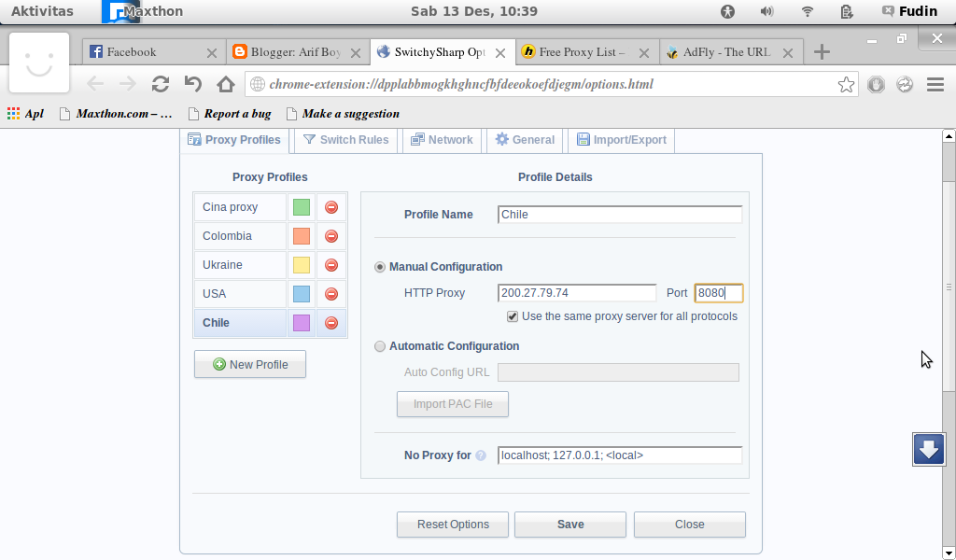The image size is (956, 560).
Task: Switch to the Facebook tab
Action: tap(152, 52)
